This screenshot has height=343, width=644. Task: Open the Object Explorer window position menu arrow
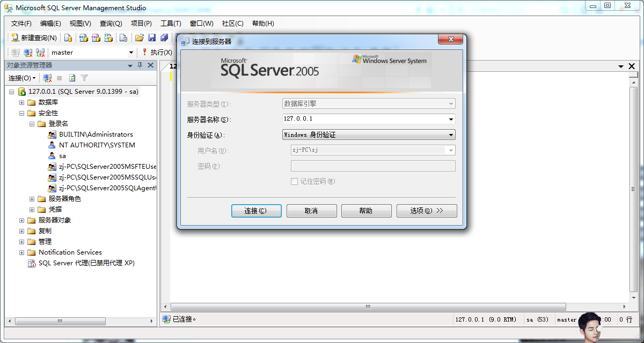(130, 65)
